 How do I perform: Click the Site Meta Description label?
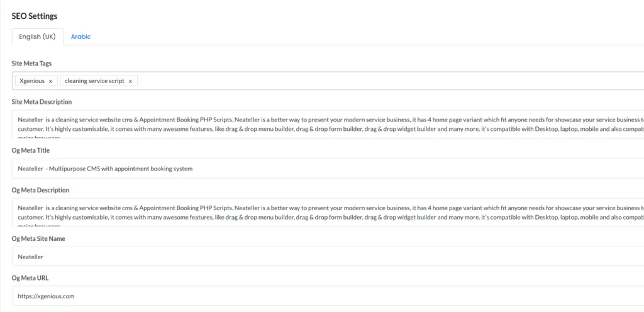coord(42,102)
